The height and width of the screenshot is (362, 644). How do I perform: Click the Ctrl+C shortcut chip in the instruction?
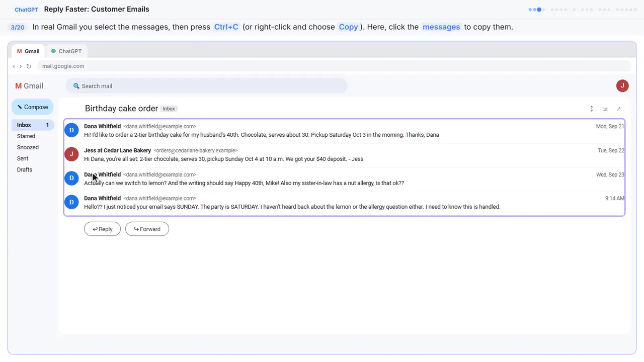[x=226, y=27]
